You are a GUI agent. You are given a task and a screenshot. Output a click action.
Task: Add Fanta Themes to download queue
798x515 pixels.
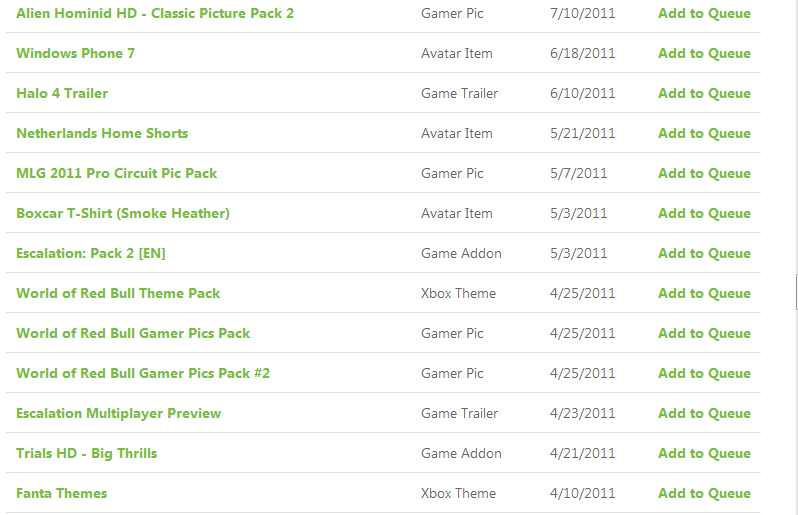[x=704, y=493]
